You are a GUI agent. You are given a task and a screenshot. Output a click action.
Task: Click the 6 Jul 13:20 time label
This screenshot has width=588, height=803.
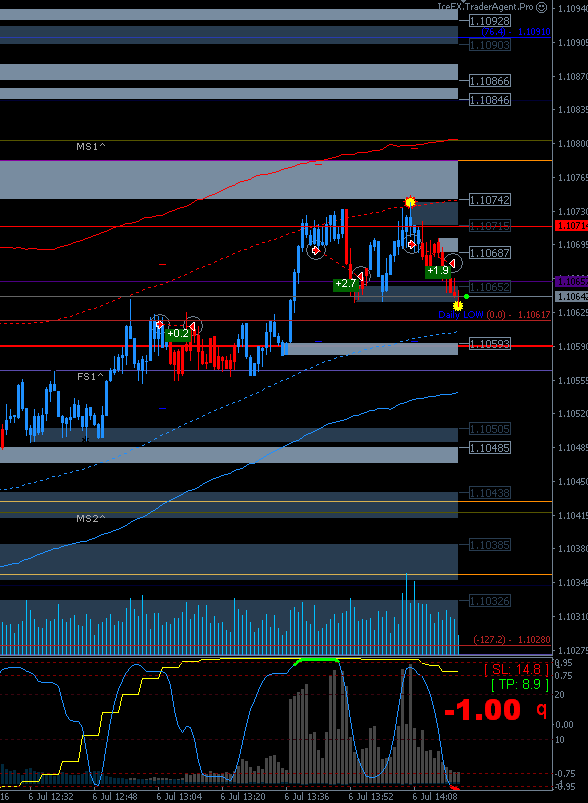tap(243, 797)
